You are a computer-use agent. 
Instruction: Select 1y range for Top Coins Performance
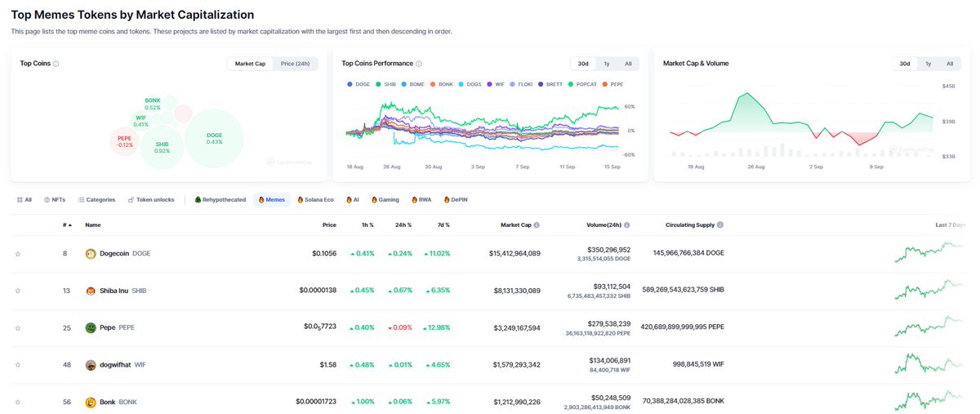coord(606,63)
